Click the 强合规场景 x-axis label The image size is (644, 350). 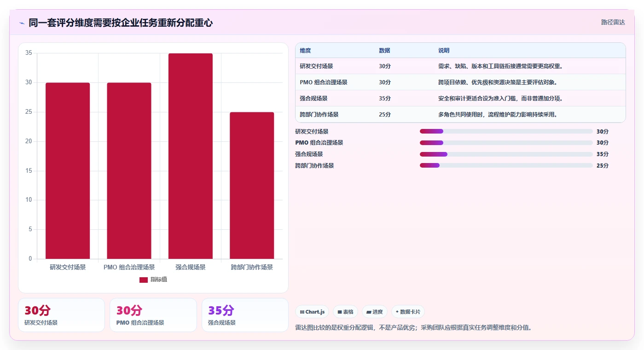pos(191,267)
